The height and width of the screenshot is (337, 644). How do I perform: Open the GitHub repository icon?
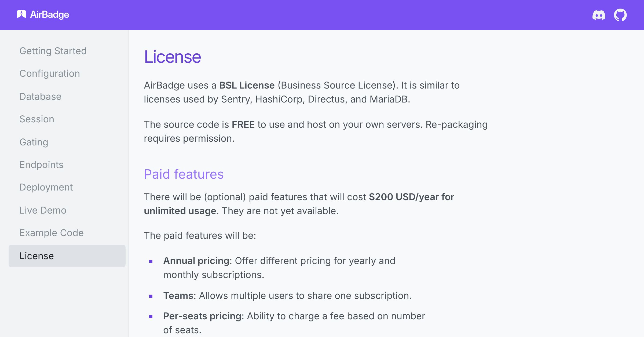pos(620,15)
